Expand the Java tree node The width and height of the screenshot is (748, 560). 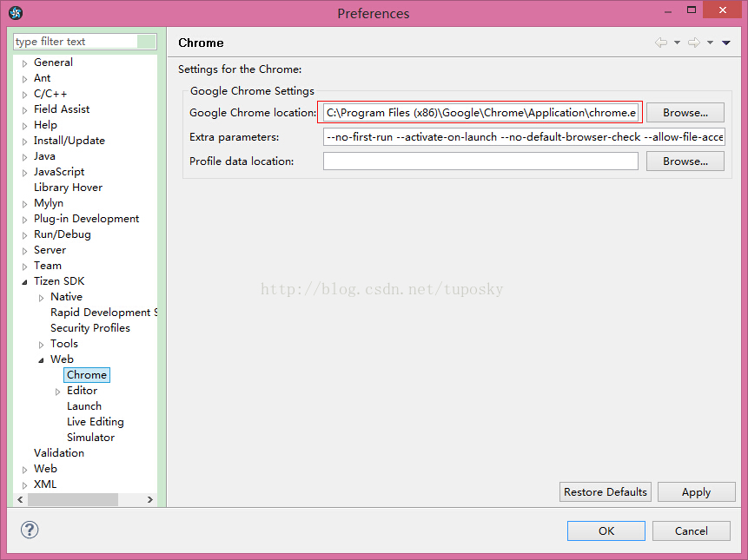(25, 157)
